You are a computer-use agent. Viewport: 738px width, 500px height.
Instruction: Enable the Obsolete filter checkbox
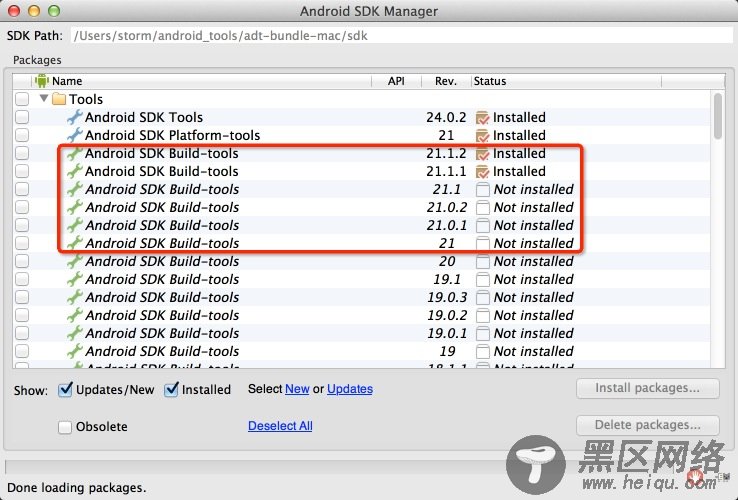pos(65,427)
